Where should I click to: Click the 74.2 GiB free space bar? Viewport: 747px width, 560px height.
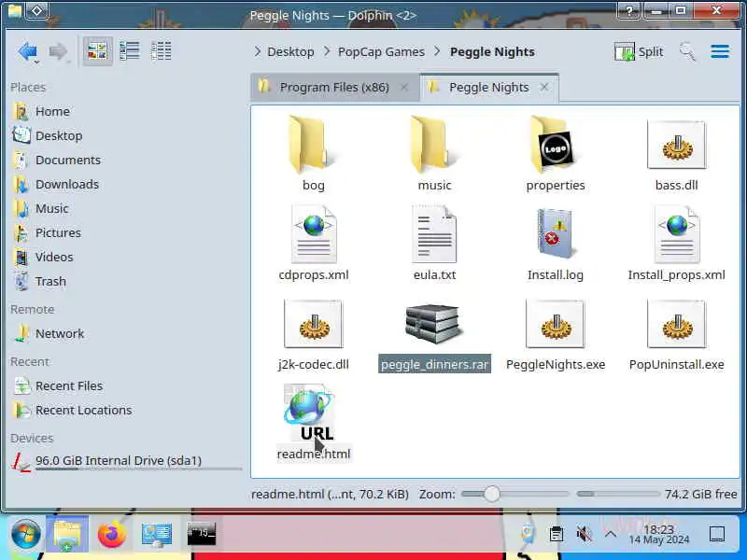618,495
